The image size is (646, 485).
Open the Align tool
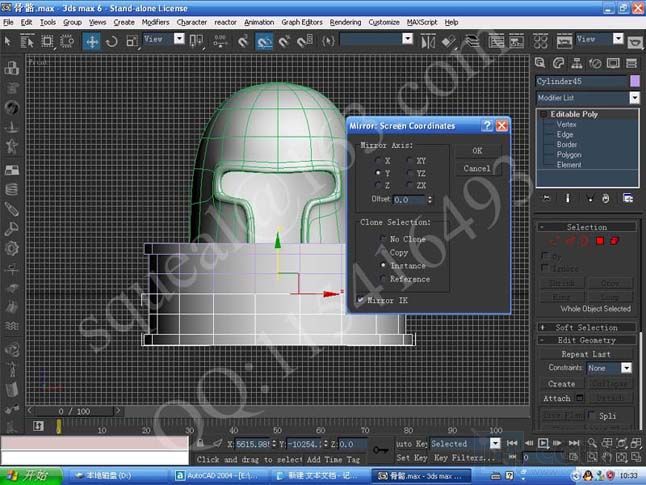tap(448, 42)
